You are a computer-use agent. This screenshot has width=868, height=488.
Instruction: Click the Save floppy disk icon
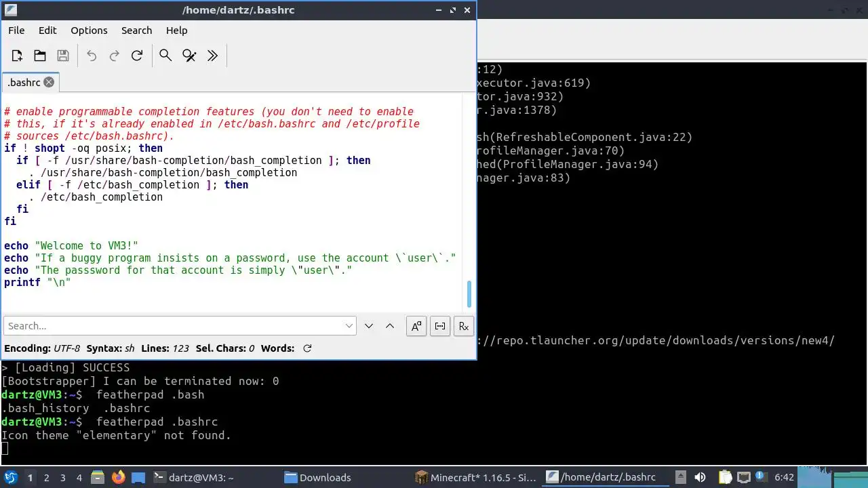63,56
